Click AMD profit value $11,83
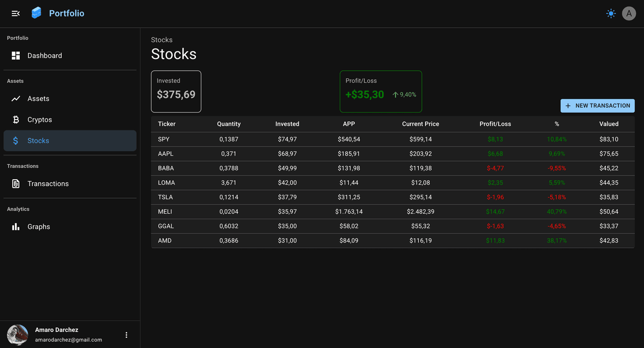644x348 pixels. click(x=495, y=241)
